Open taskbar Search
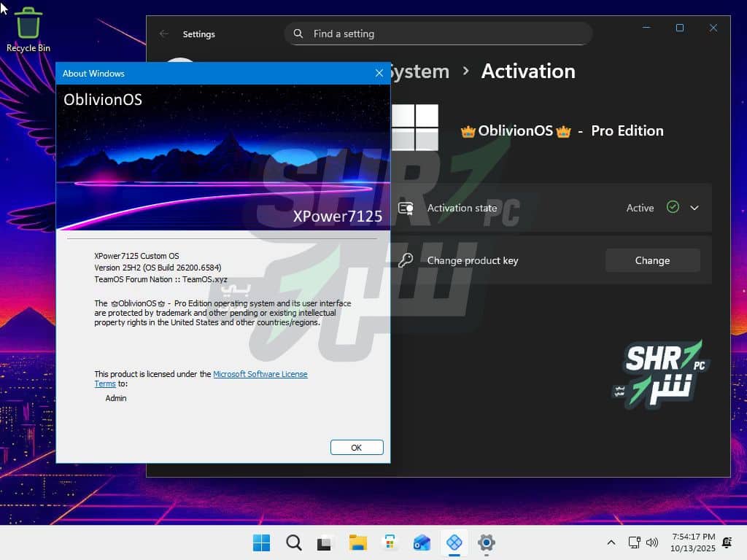747x560 pixels. click(293, 542)
